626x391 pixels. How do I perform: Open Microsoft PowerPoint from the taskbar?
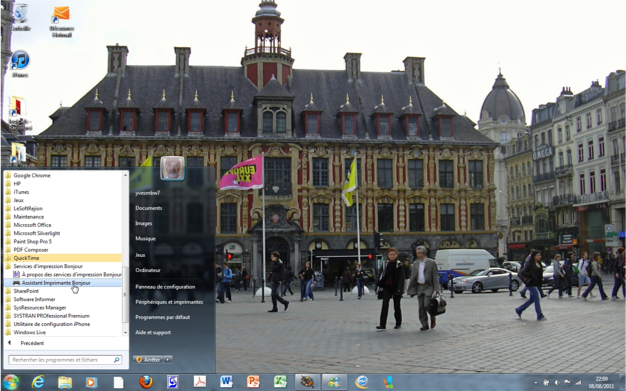coord(253,382)
